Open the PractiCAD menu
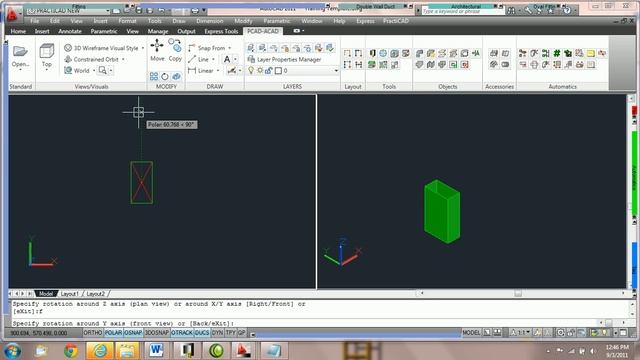Image resolution: width=640 pixels, height=360 pixels. click(x=396, y=21)
